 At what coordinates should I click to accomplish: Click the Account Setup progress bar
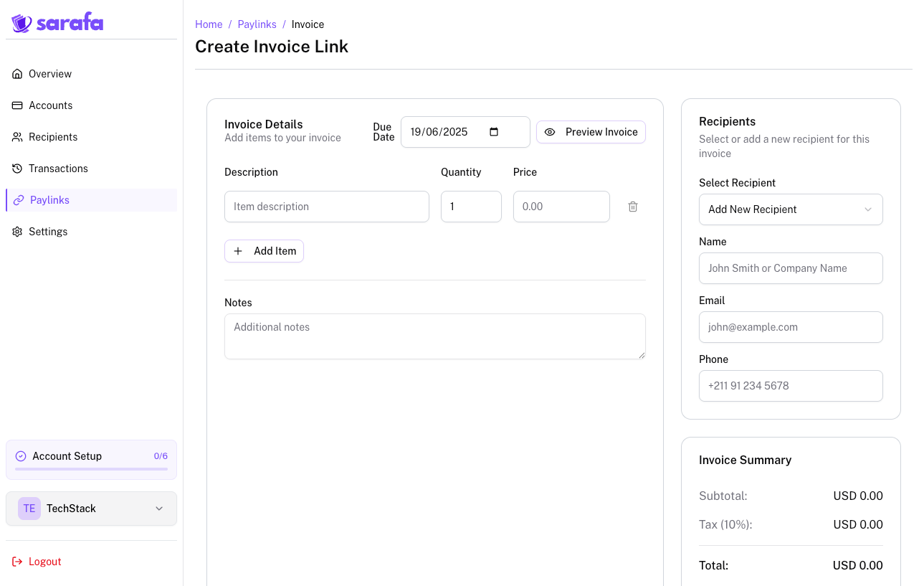click(91, 469)
